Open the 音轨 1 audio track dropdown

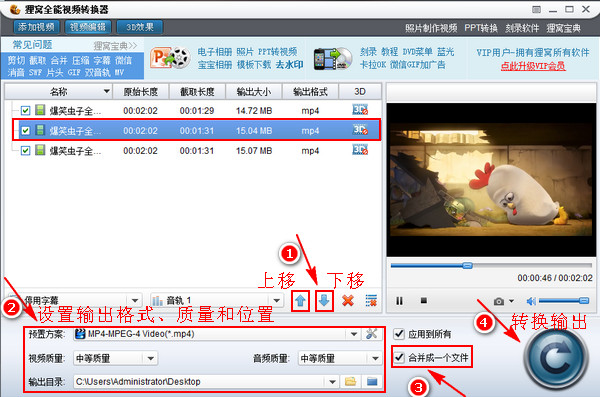tap(277, 301)
